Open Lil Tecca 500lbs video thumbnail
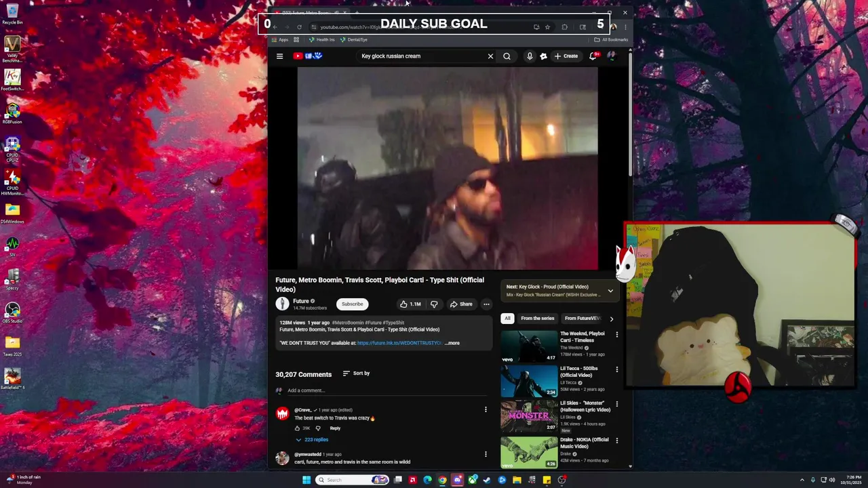 pos(529,381)
